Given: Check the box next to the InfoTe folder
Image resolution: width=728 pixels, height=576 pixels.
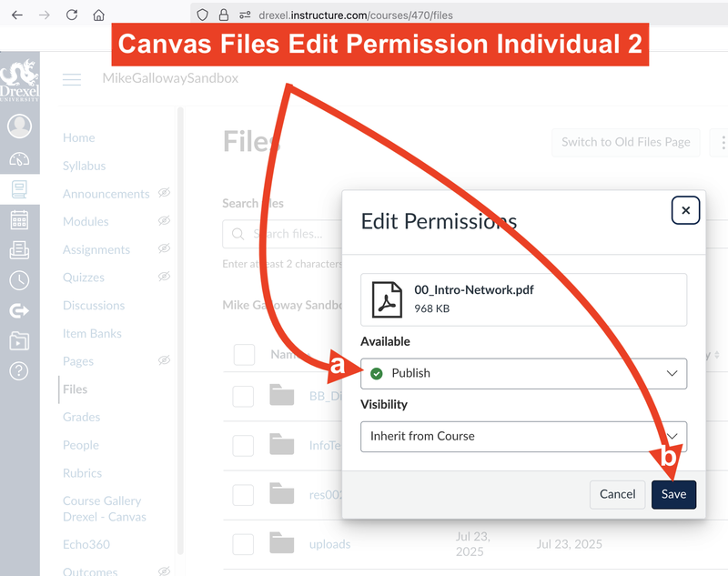Looking at the screenshot, I should 243,446.
